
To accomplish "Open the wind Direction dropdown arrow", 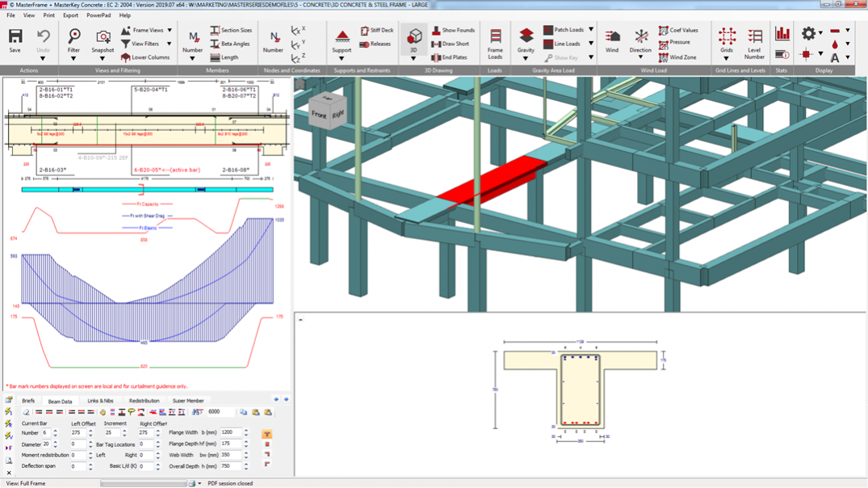I will point(640,57).
